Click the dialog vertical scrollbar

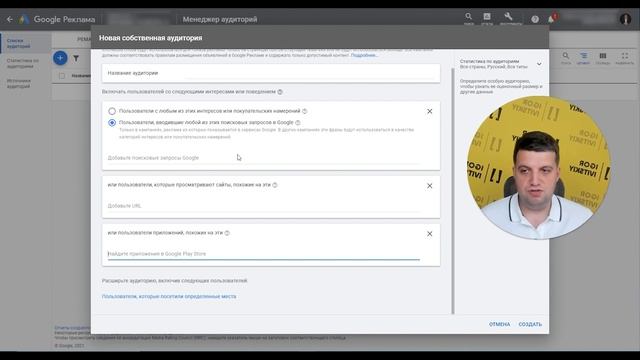coord(453,191)
